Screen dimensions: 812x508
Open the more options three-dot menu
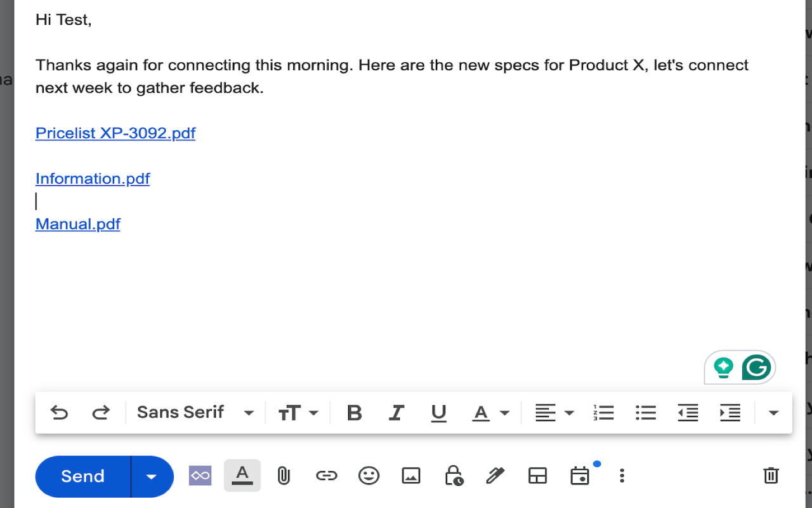622,475
